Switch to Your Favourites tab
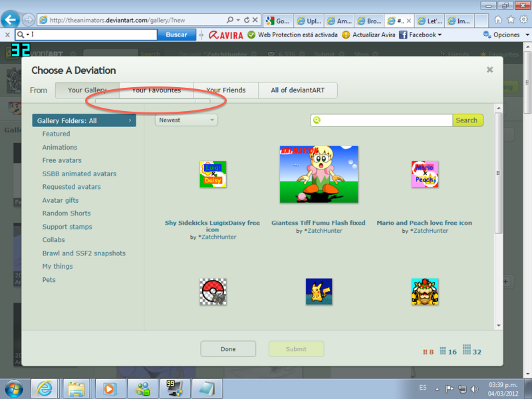 [156, 90]
